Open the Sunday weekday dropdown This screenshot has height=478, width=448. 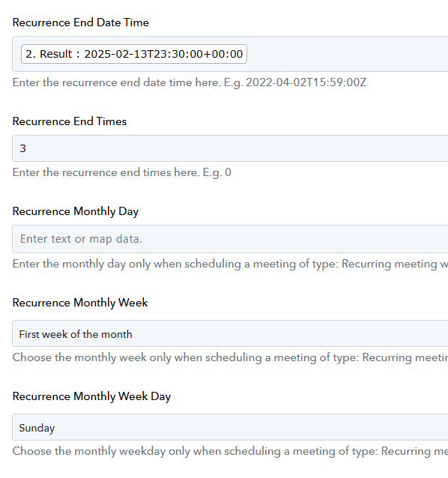[x=230, y=427]
